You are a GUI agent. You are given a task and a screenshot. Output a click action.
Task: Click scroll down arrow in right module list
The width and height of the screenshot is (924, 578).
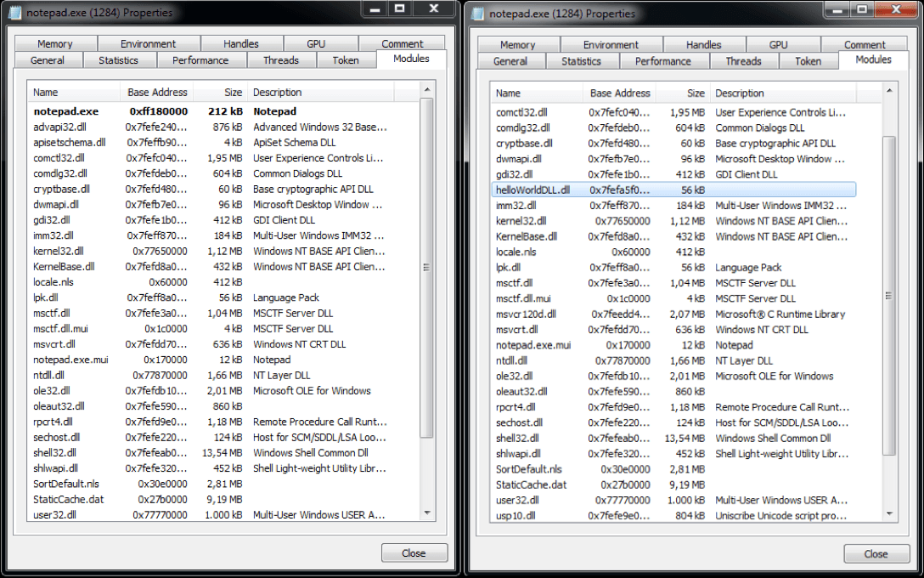[890, 513]
